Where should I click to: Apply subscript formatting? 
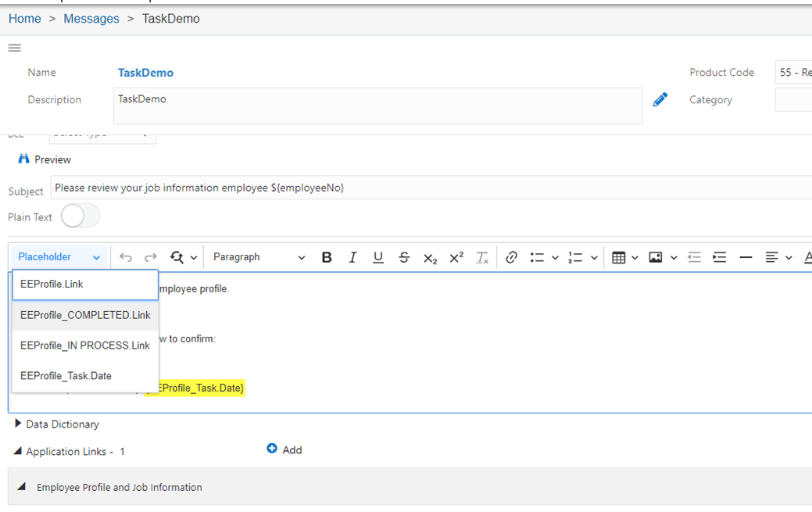click(430, 258)
